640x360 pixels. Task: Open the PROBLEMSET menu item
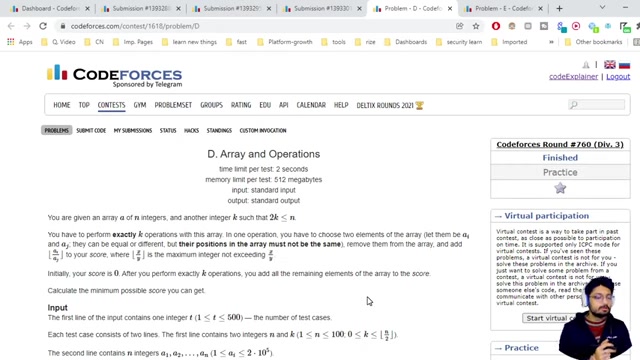click(x=173, y=105)
